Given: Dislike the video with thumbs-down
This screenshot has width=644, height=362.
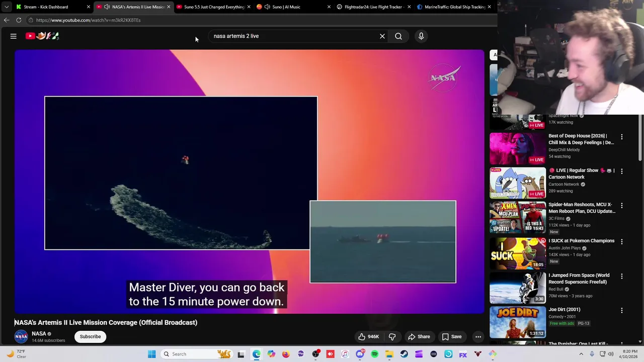Looking at the screenshot, I should [x=392, y=337].
